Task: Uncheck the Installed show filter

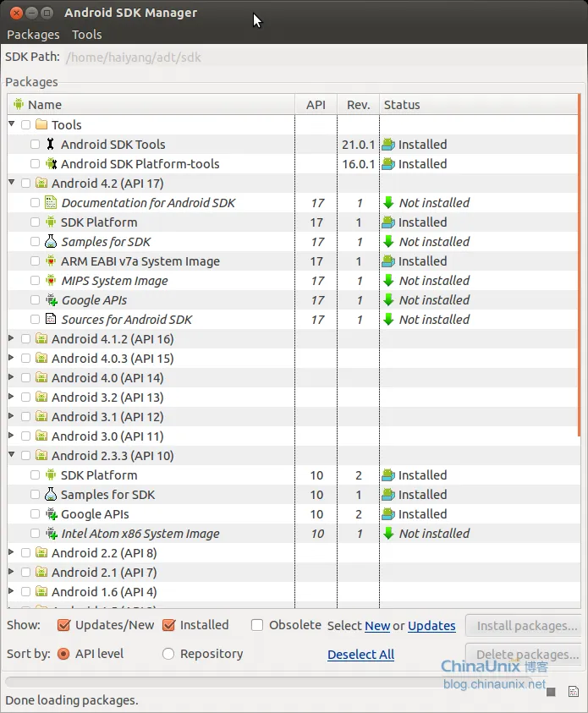Action: pos(168,625)
